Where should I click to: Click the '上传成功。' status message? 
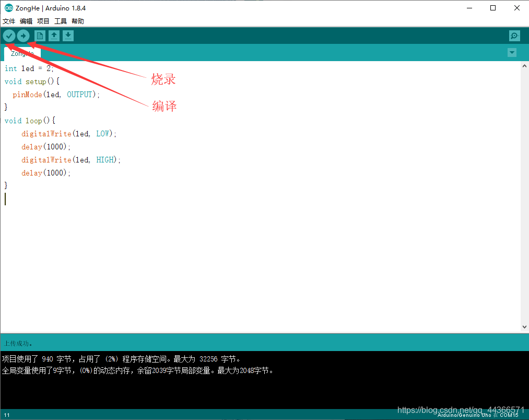18,344
